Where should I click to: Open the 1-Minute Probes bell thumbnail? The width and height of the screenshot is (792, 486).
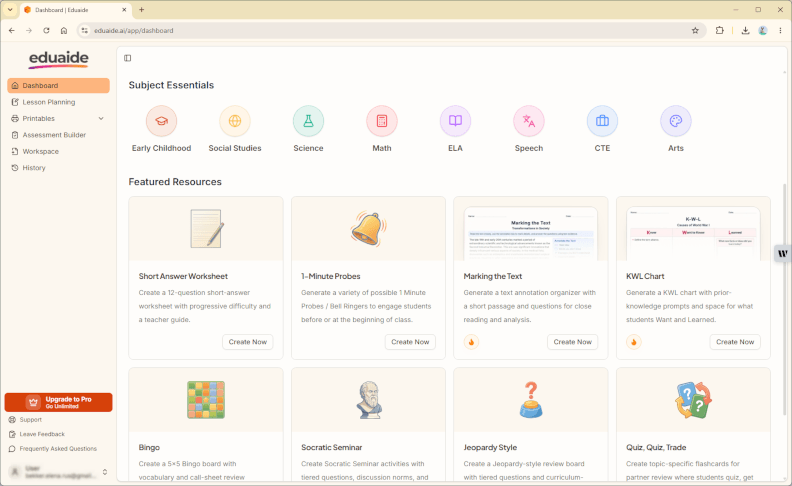coord(368,229)
